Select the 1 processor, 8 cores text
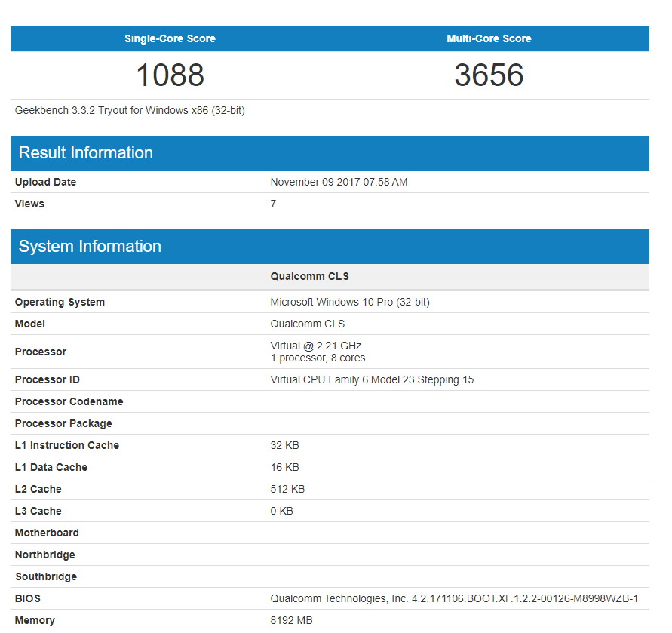This screenshot has width=672, height=633. (x=318, y=358)
